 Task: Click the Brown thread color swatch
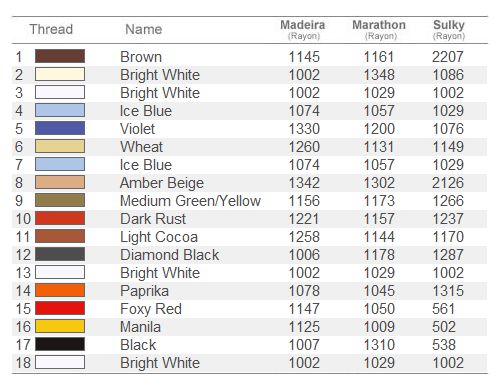60,56
